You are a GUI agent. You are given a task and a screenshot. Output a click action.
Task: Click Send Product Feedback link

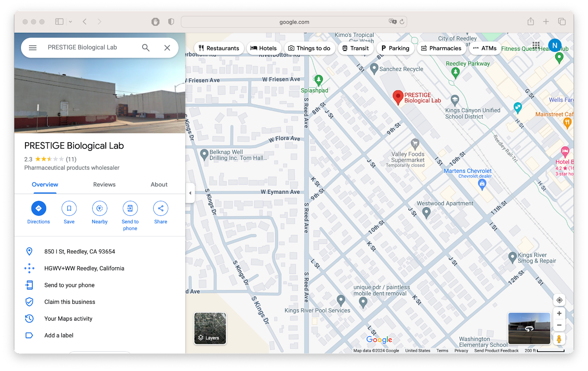click(x=496, y=351)
